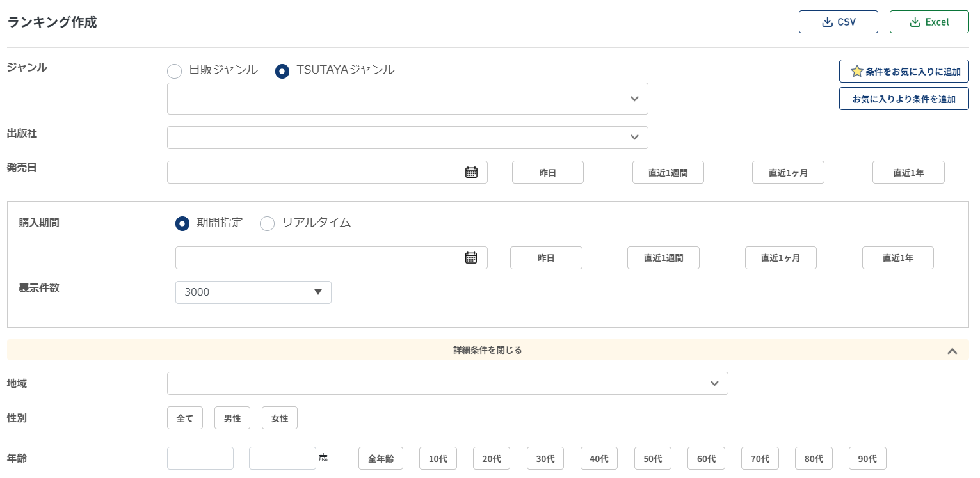Set 購入期間 to 直近1ヶ月
This screenshot has height=478, width=980.
[x=780, y=258]
